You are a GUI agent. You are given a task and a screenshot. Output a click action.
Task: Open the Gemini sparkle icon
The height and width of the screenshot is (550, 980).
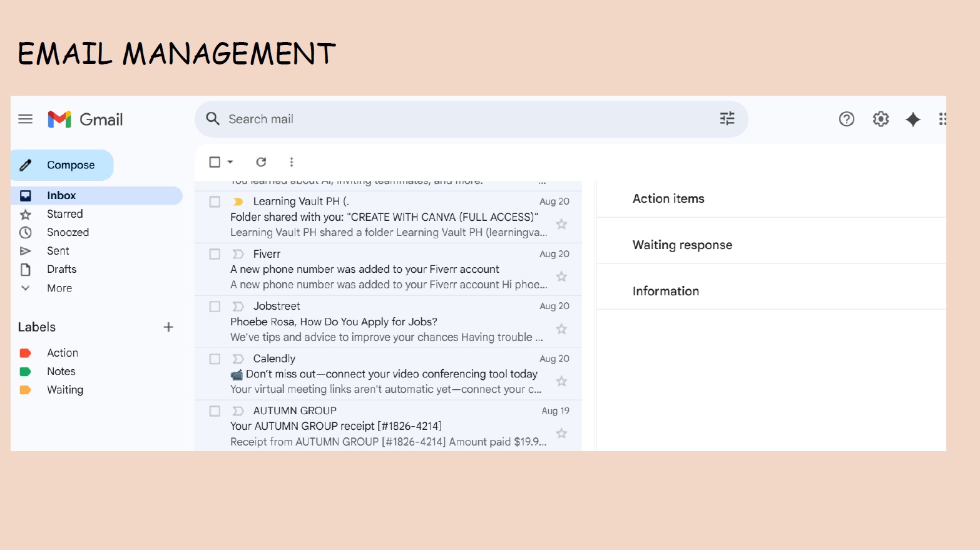tap(913, 119)
